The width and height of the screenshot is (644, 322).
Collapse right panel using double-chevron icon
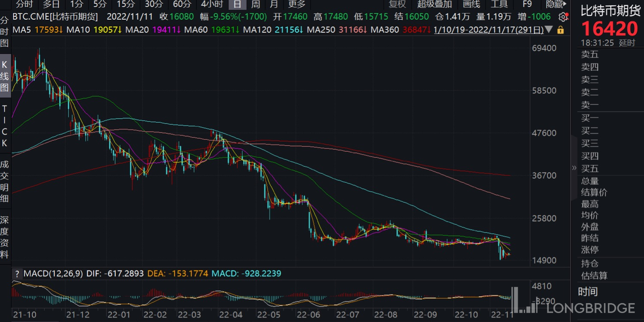[x=574, y=168]
